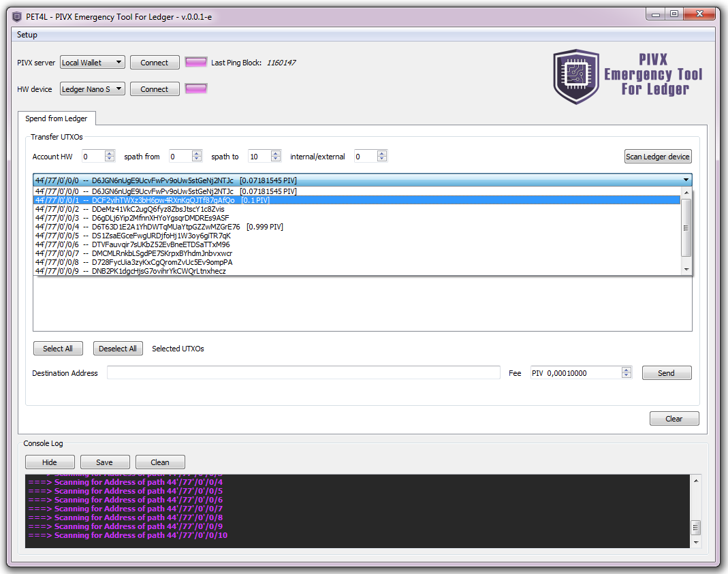Image resolution: width=728 pixels, height=574 pixels.
Task: Hide the Console Log
Action: [x=50, y=462]
